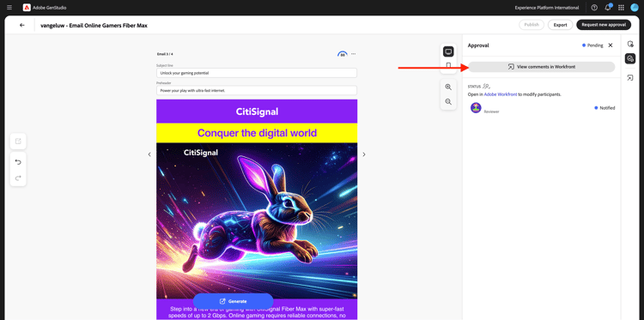The image size is (644, 320).
Task: Open the Adobe Workfront link
Action: [x=500, y=94]
